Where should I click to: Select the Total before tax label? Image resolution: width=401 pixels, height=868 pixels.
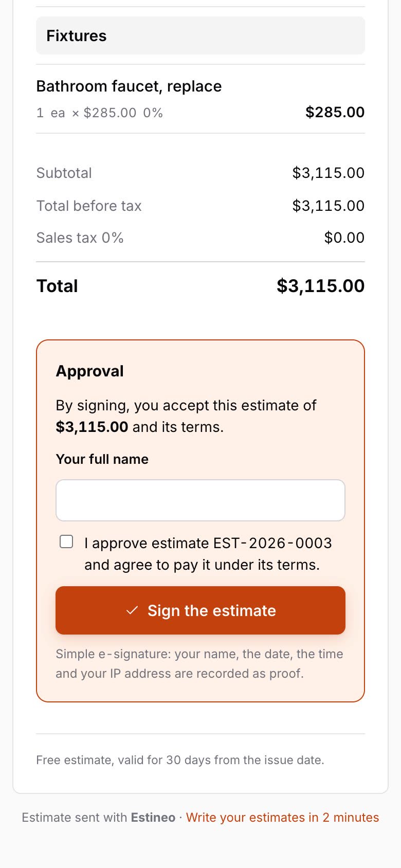click(x=89, y=206)
